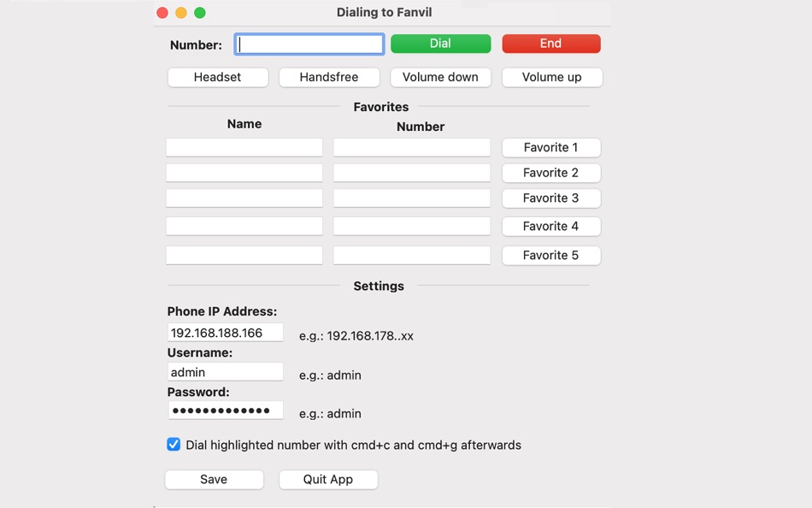The image size is (812, 508).
Task: Click the green Dial button
Action: (440, 44)
